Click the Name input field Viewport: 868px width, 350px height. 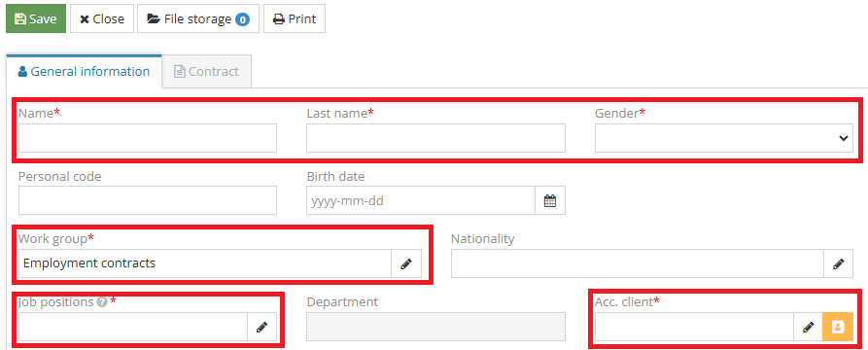[148, 138]
